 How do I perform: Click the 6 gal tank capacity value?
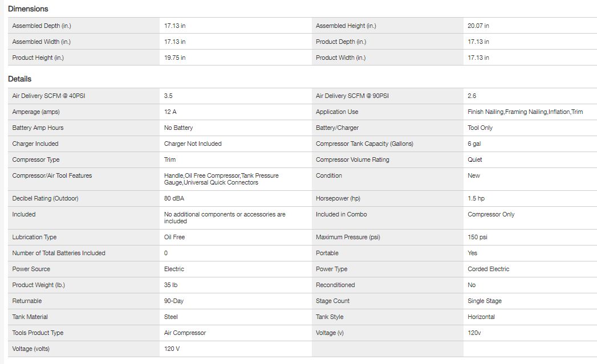(474, 144)
